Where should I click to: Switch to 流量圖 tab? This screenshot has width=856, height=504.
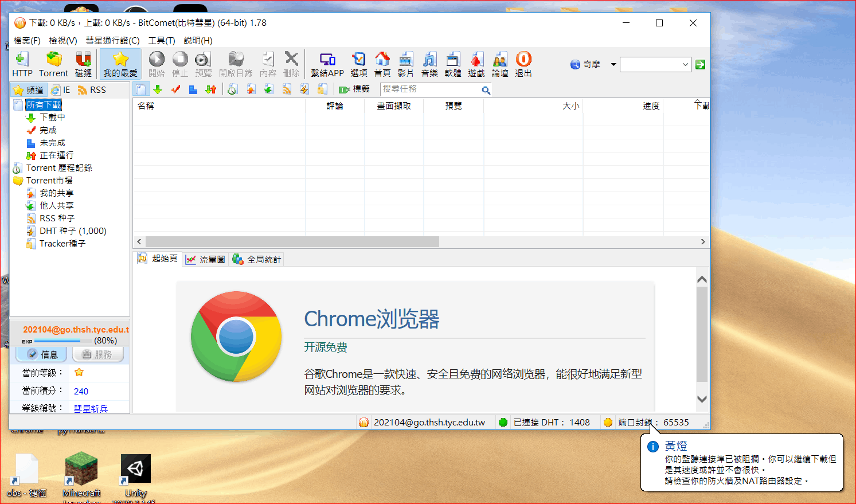coord(206,260)
